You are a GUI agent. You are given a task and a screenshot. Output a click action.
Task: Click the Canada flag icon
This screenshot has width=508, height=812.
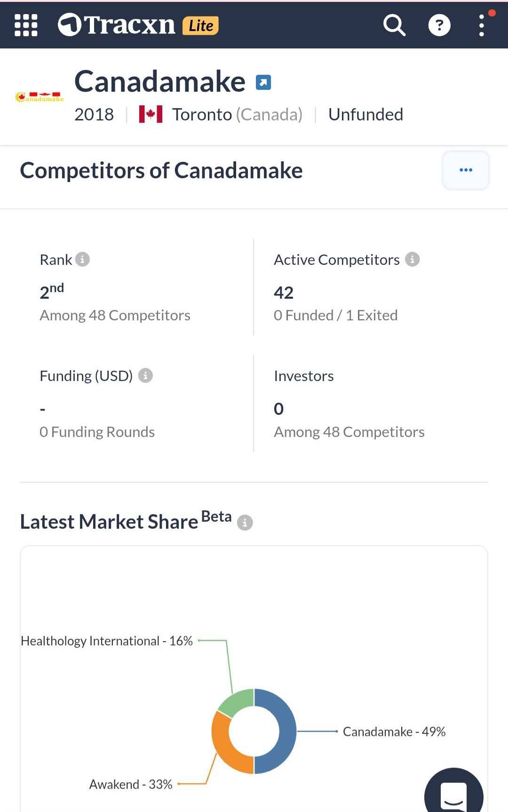(151, 114)
